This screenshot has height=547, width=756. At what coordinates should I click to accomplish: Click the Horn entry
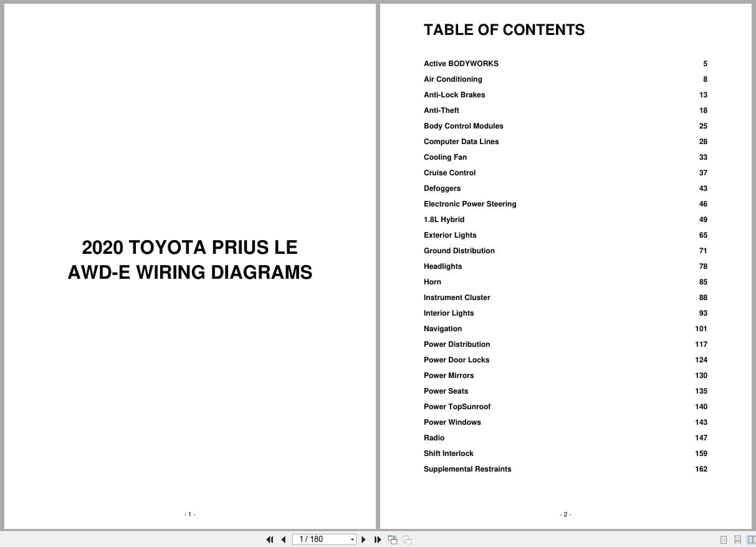(x=433, y=282)
